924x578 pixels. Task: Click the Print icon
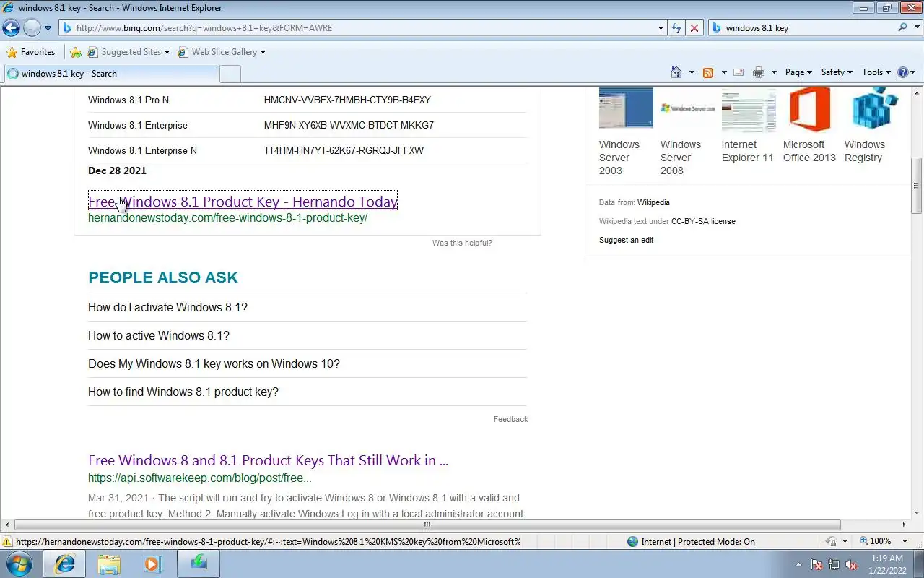coord(759,72)
